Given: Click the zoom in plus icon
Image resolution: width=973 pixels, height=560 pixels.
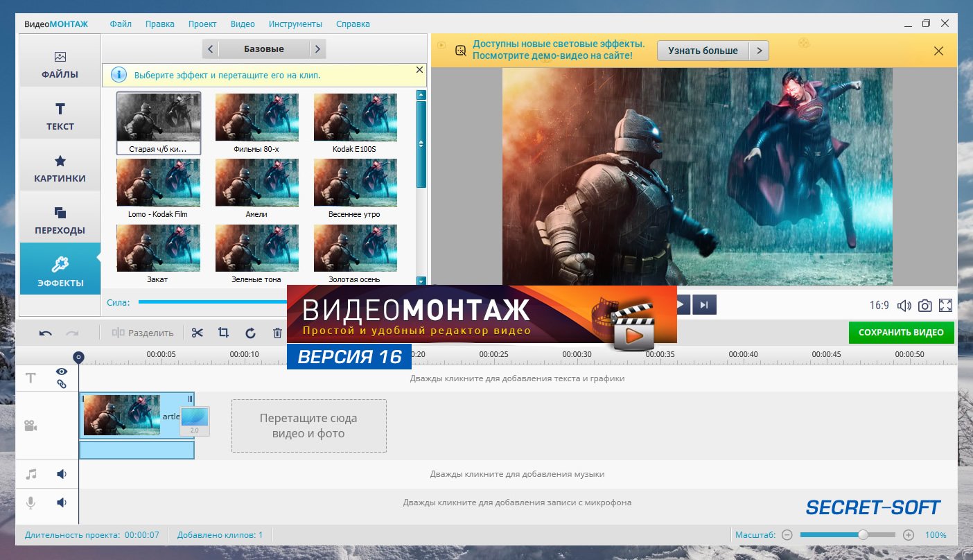Looking at the screenshot, I should [x=909, y=535].
